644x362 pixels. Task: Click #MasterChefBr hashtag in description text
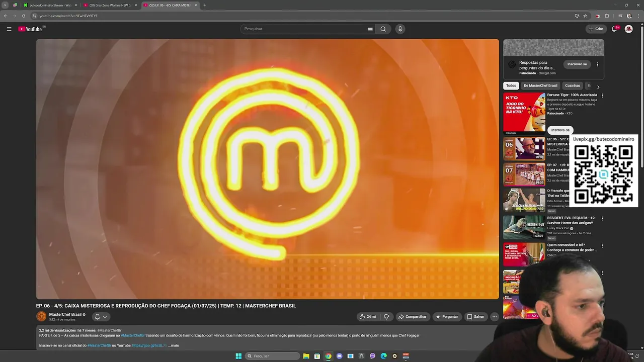133,335
